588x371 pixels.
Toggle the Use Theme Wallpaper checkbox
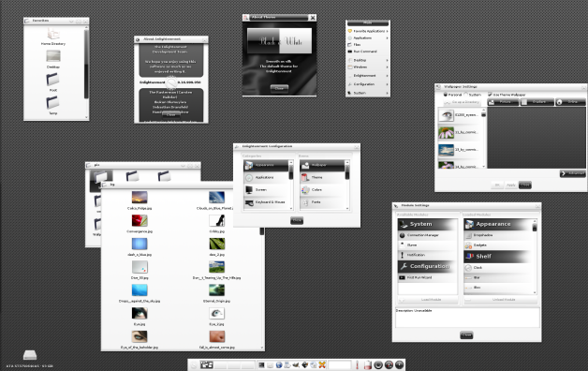pyautogui.click(x=490, y=95)
